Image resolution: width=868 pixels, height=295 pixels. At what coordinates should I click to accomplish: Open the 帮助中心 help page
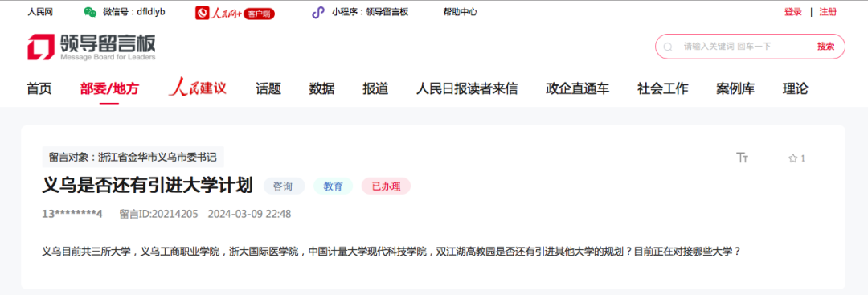tap(460, 12)
